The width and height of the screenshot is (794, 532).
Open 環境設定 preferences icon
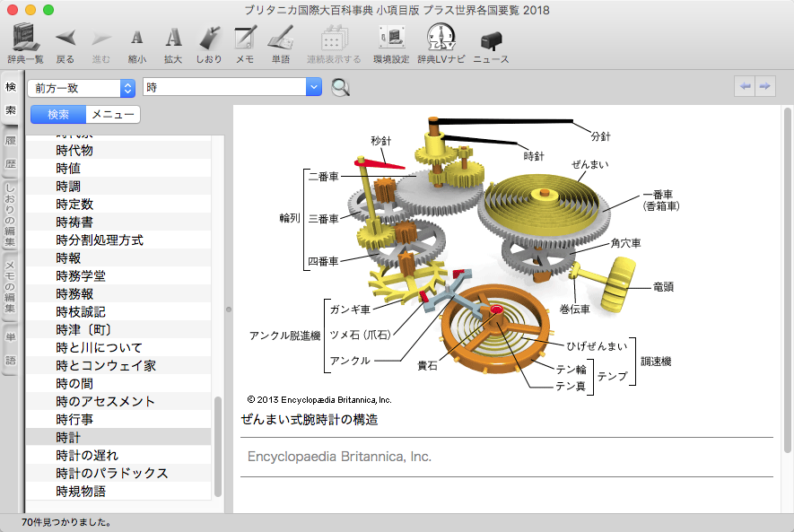pyautogui.click(x=391, y=44)
